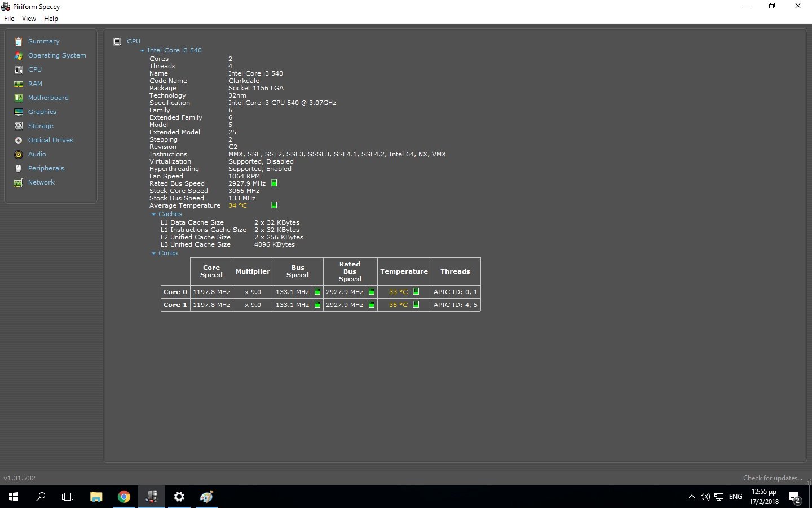
Task: Click the taskbar clock showing 12:55
Action: click(764, 497)
